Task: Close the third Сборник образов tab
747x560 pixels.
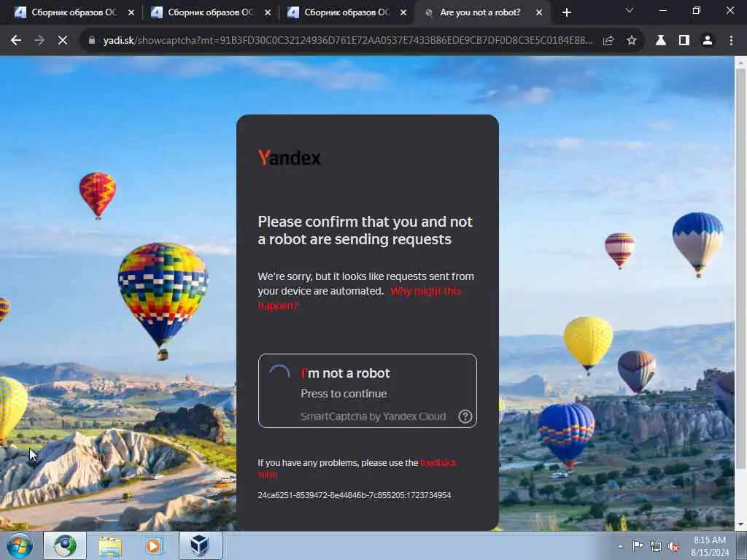Action: click(403, 12)
